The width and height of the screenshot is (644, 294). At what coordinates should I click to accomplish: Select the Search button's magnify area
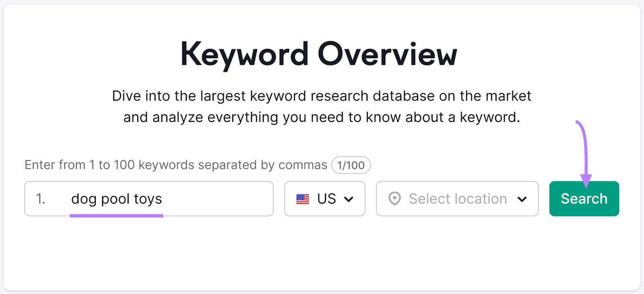(x=584, y=199)
